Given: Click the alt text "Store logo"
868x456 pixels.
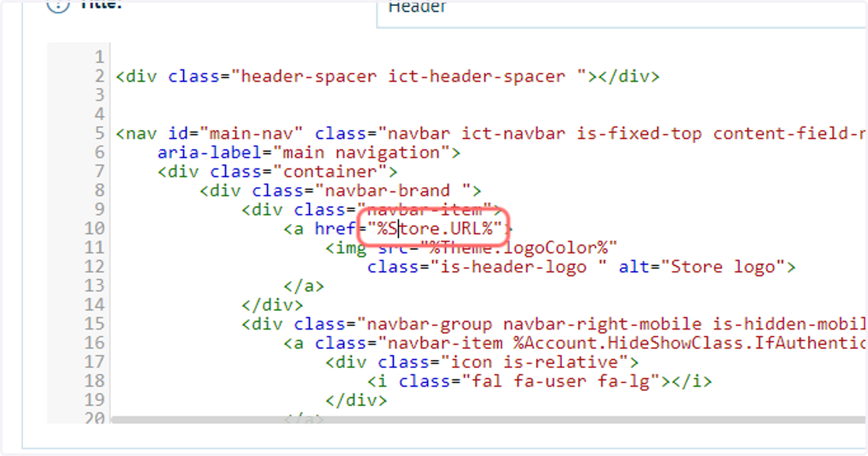Looking at the screenshot, I should tap(723, 267).
